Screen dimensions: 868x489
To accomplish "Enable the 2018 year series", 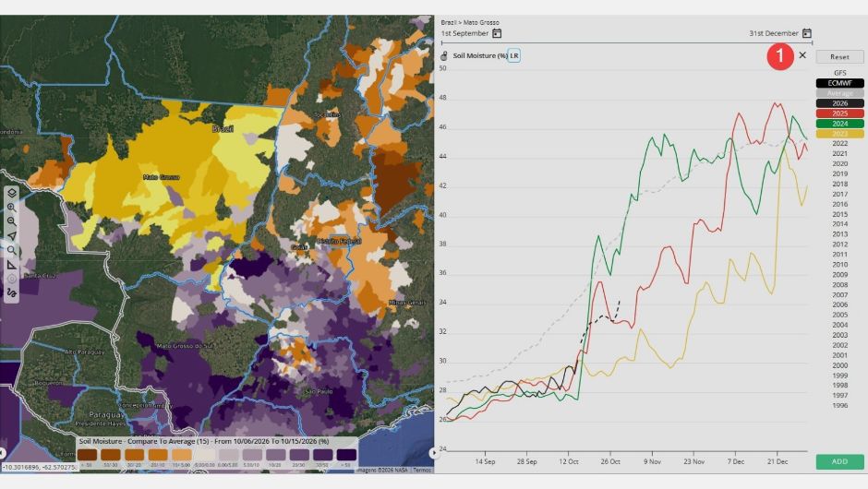I will [839, 184].
